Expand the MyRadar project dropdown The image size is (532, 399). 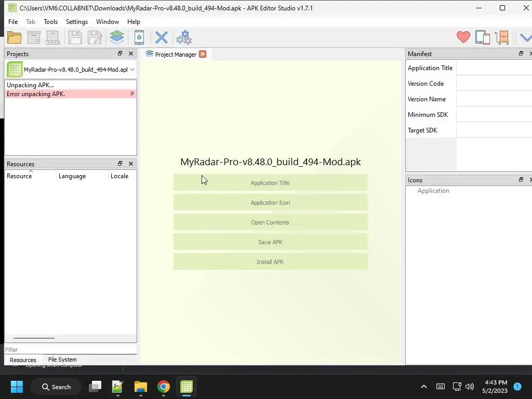pos(132,70)
